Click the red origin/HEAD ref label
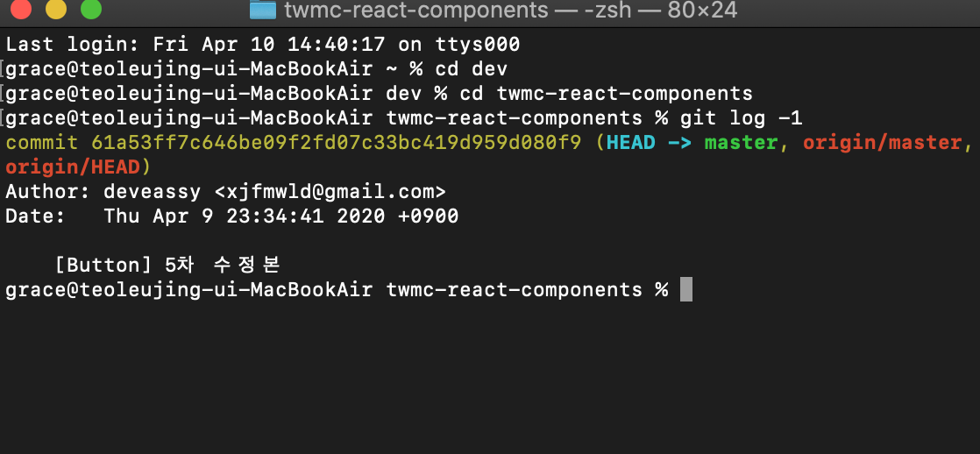Image resolution: width=980 pixels, height=454 pixels. (74, 167)
